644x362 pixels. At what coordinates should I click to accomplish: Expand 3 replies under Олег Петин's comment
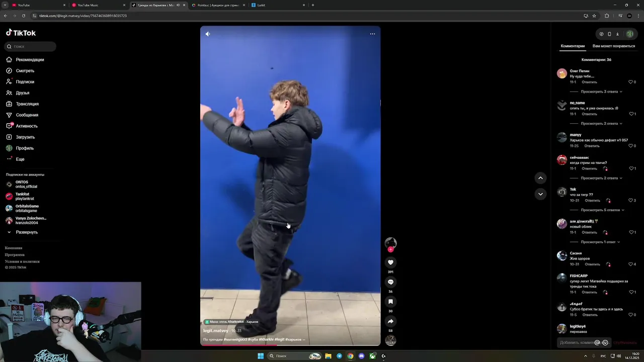click(x=601, y=92)
